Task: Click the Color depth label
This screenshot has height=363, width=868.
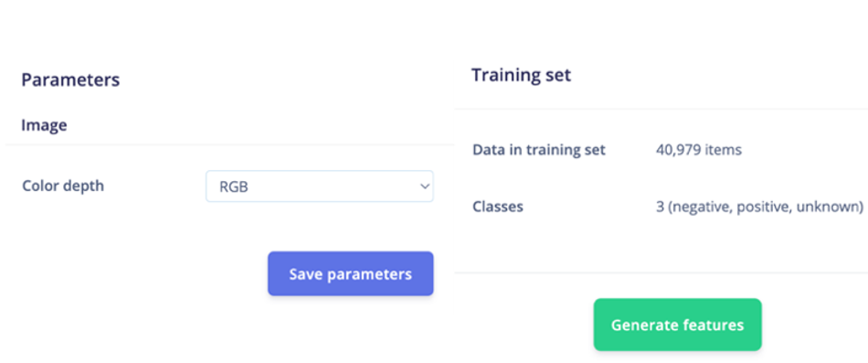Action: pos(63,186)
